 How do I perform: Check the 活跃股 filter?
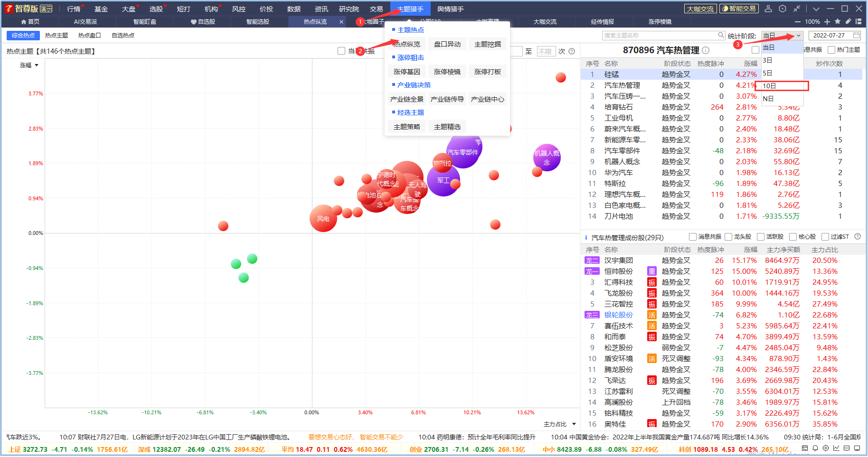pos(760,236)
